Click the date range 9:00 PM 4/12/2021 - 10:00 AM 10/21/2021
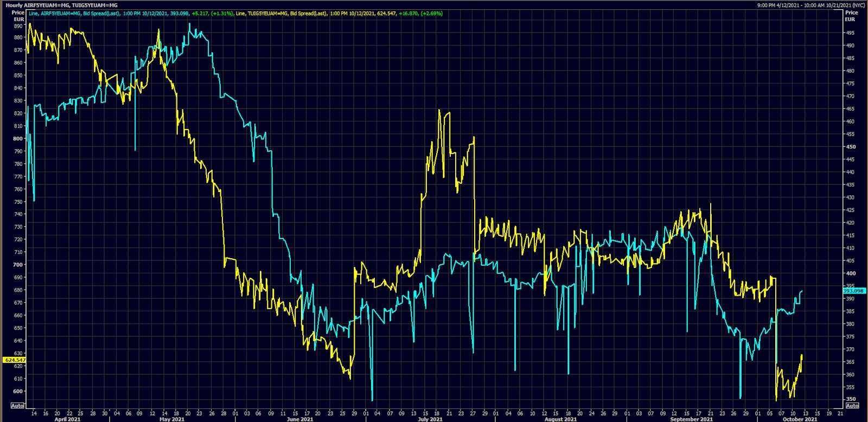 click(x=811, y=5)
